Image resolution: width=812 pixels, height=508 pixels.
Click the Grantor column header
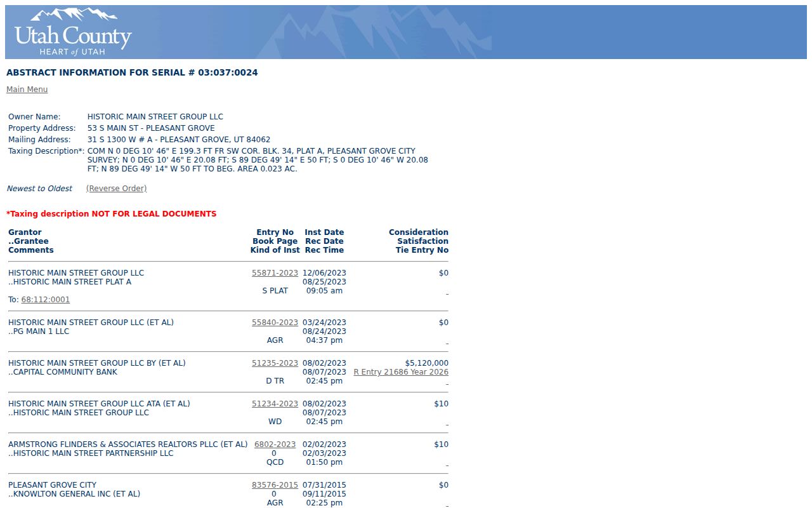click(x=25, y=232)
